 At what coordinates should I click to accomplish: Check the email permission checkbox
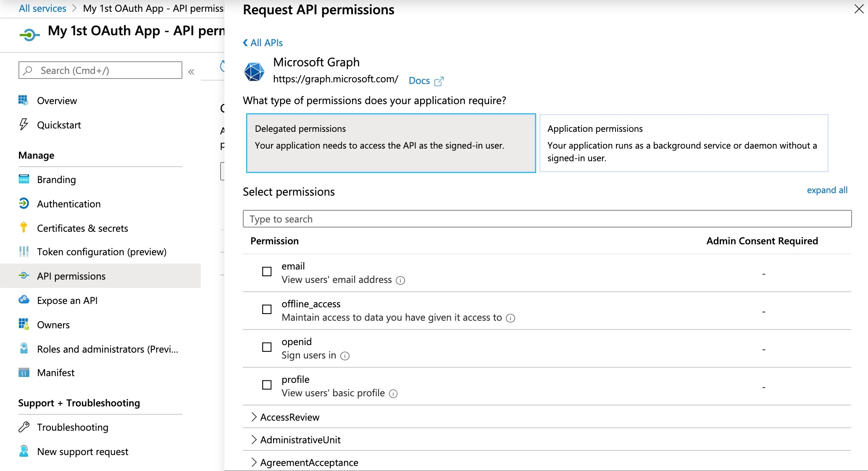[x=267, y=272]
